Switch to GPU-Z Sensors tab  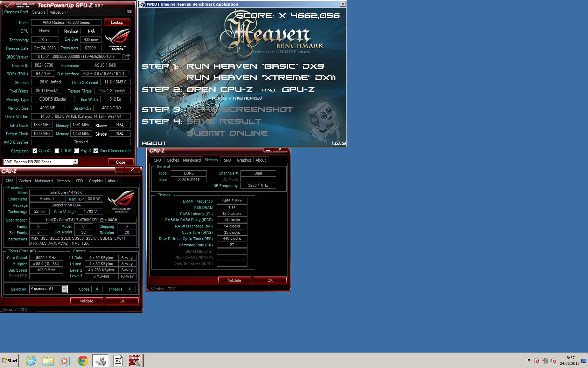39,12
